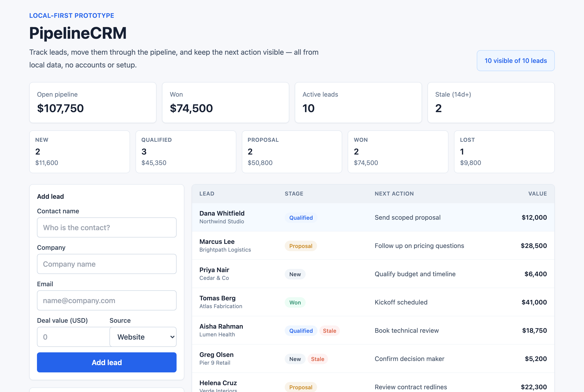Open the Dana Whitfield lead row
Screen dimensions: 584x392
373,217
